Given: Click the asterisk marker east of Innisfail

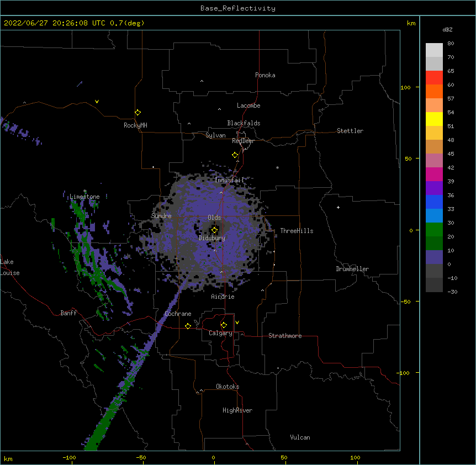Looking at the screenshot, I should tap(277, 167).
